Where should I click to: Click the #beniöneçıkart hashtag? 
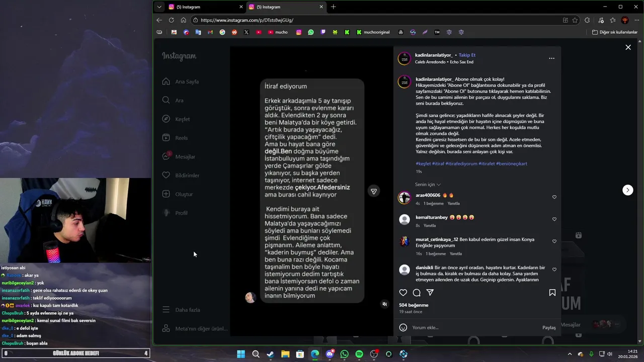click(x=512, y=164)
